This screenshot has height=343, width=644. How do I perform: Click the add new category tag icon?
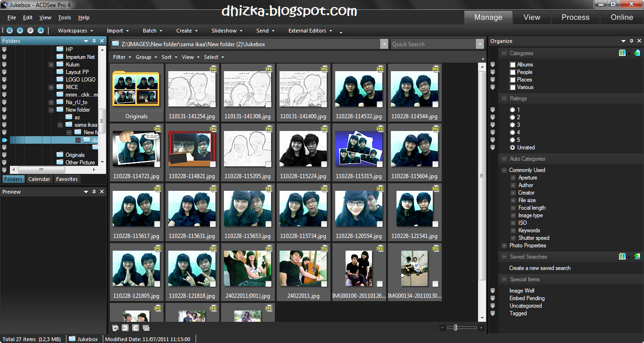click(x=637, y=53)
